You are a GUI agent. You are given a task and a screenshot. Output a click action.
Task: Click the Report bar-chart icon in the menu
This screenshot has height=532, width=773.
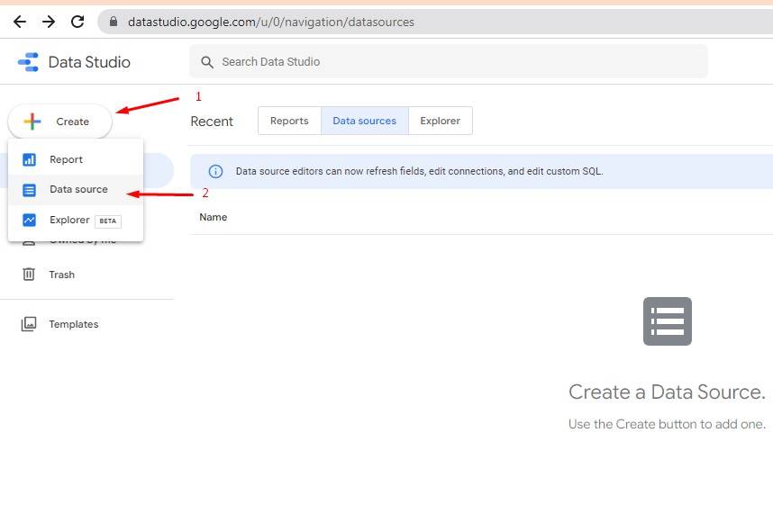point(30,158)
